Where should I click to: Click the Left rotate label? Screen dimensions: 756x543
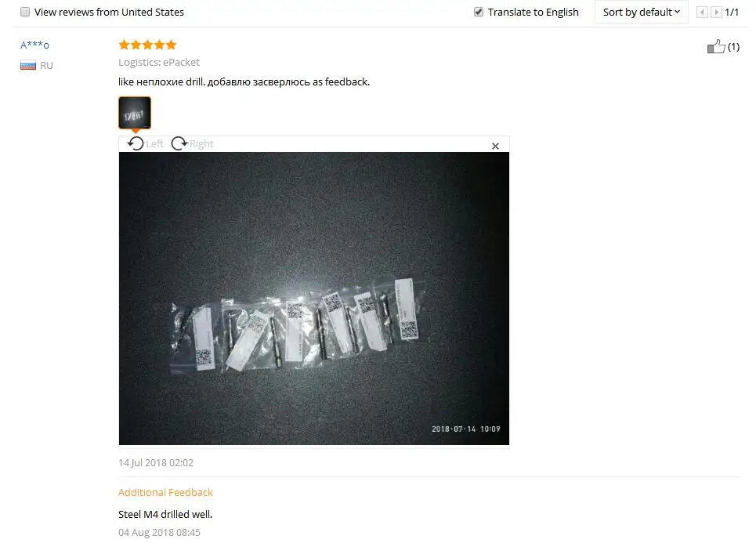coord(154,143)
